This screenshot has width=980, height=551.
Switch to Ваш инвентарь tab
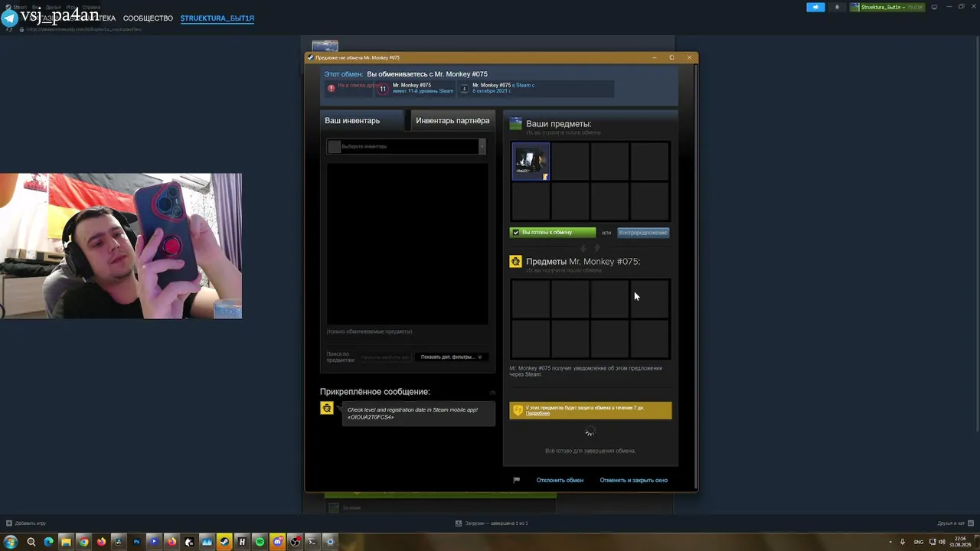(361, 120)
